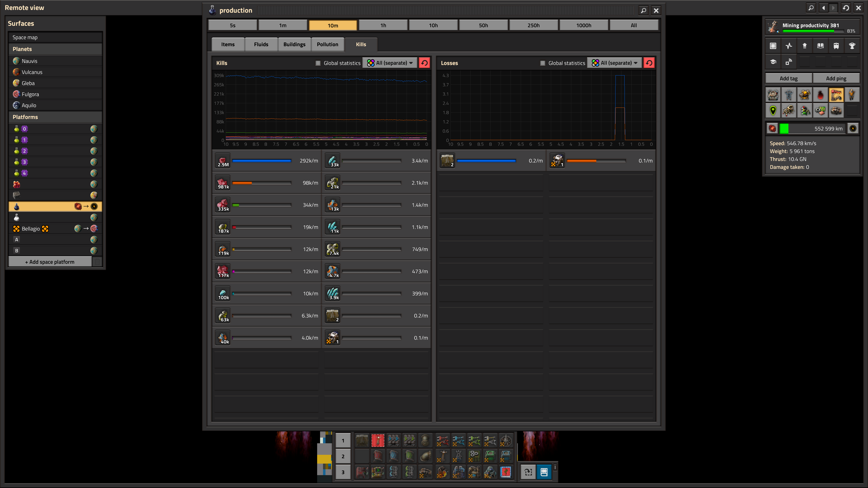
Task: Set time range to 1000h
Action: [584, 25]
